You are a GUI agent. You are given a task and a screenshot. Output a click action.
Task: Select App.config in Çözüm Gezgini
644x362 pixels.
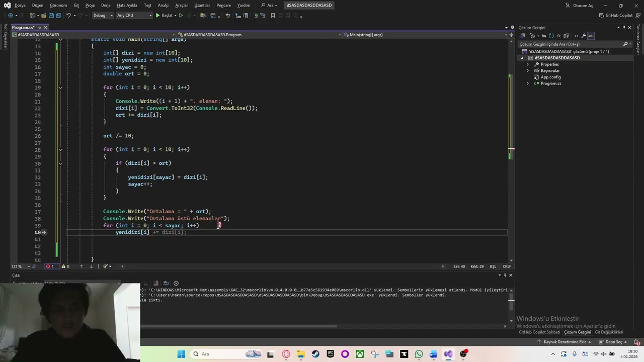(x=550, y=77)
